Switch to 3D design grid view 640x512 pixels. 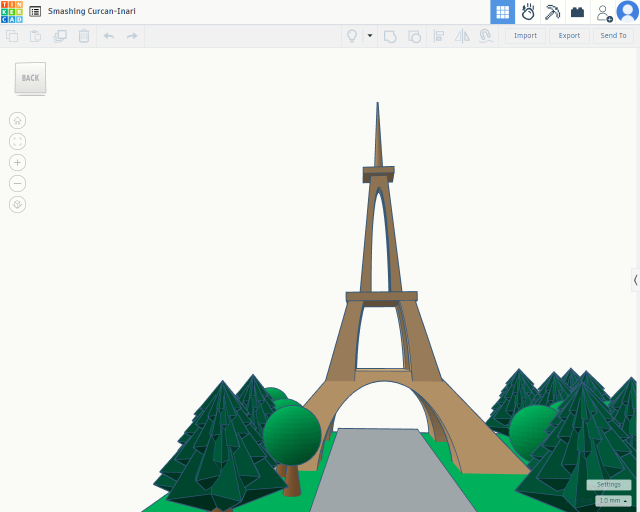(502, 12)
